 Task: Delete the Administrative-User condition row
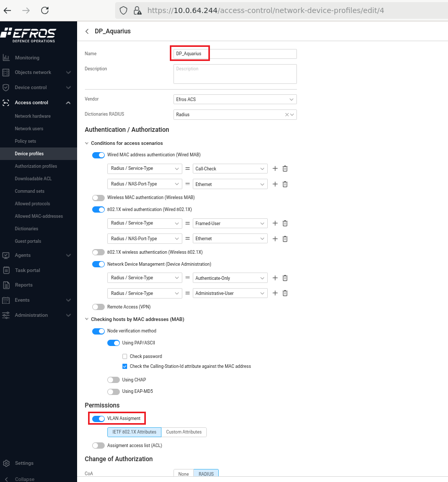(x=285, y=293)
